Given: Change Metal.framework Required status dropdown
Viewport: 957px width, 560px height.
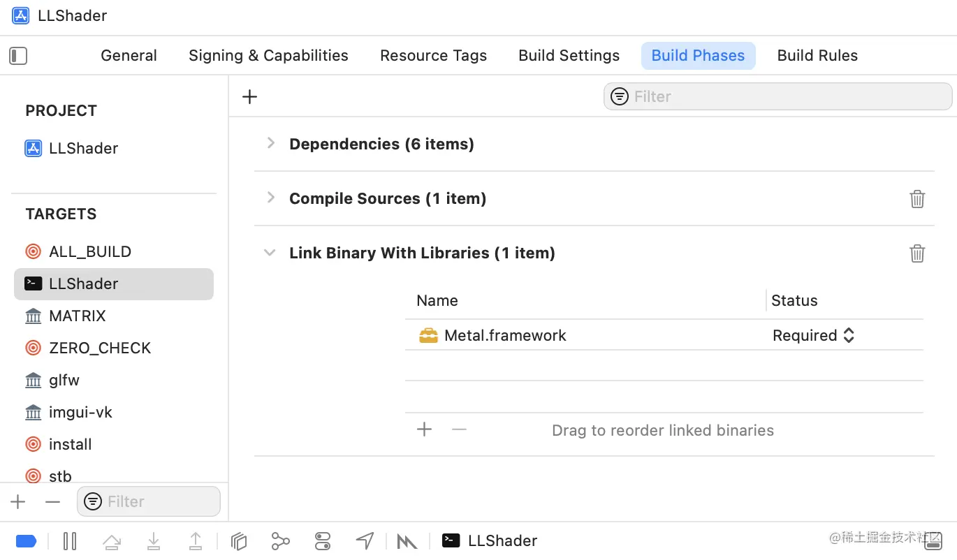Looking at the screenshot, I should pos(813,335).
